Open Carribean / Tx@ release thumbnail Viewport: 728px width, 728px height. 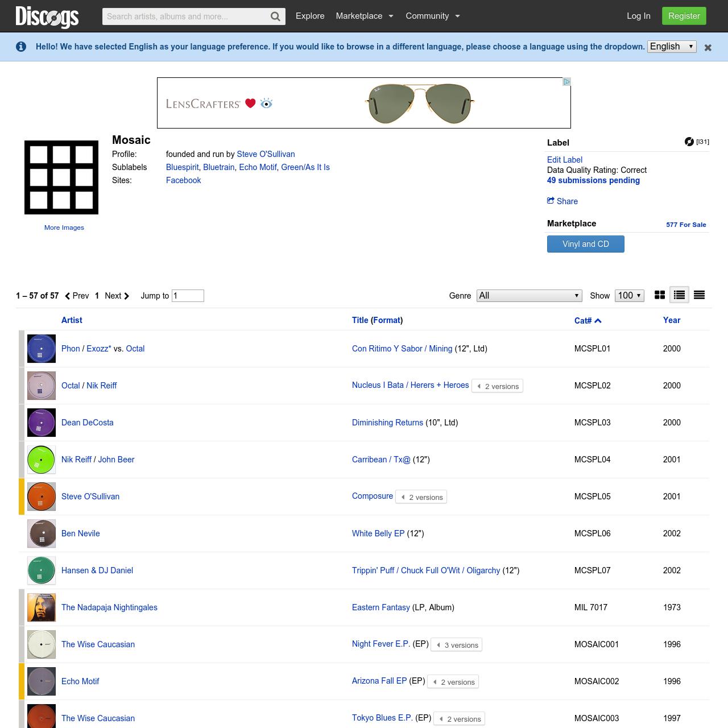coord(42,460)
